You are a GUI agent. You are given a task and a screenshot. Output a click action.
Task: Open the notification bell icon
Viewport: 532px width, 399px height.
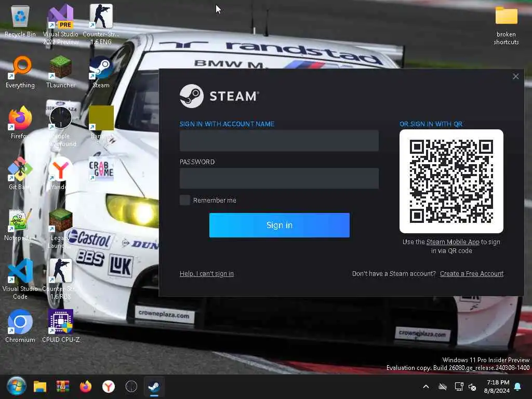pyautogui.click(x=518, y=387)
